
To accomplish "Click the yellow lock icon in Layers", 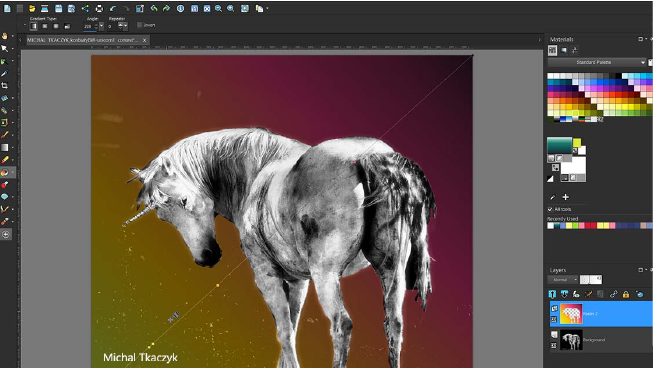I will click(626, 294).
